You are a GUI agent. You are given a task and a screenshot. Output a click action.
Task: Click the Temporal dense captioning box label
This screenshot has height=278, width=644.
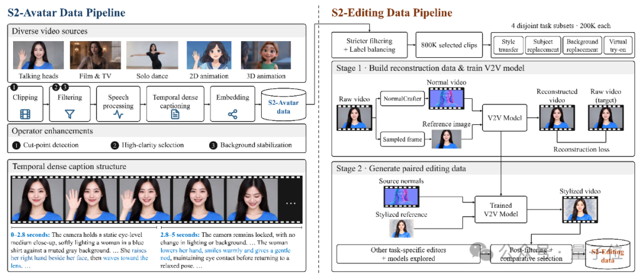point(175,101)
